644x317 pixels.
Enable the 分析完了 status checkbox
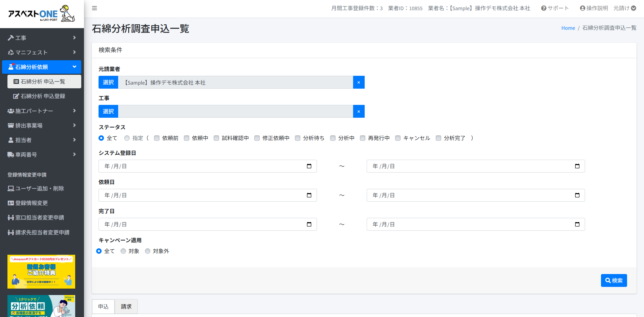pos(438,138)
